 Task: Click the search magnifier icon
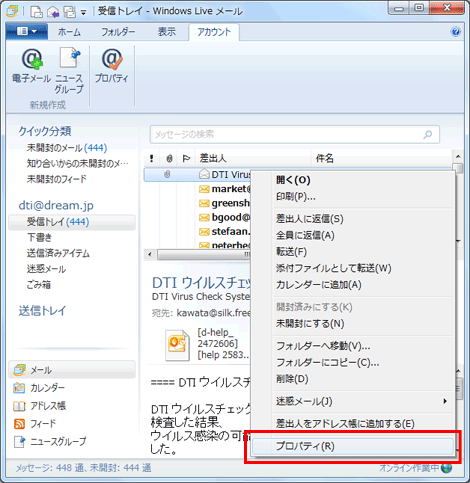tap(428, 134)
